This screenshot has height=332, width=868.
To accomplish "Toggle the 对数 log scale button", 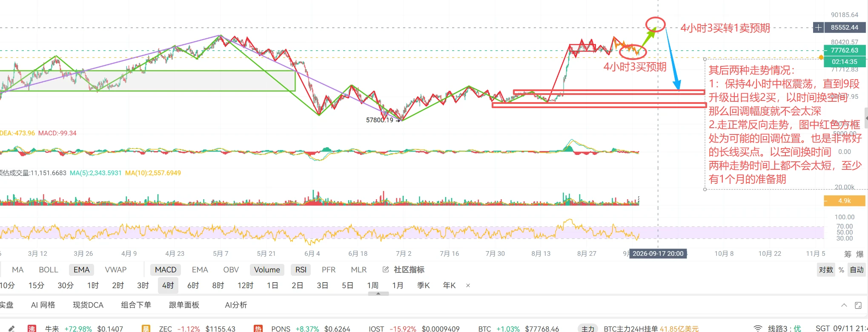I will pos(826,270).
